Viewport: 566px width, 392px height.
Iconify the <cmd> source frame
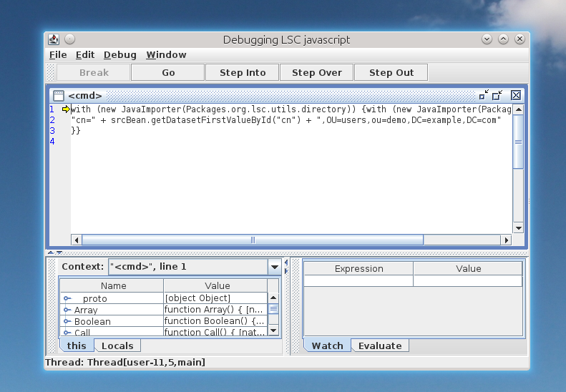click(x=484, y=95)
